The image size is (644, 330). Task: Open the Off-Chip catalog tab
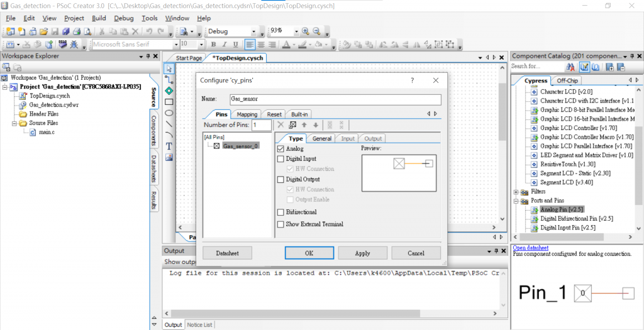[x=567, y=80]
